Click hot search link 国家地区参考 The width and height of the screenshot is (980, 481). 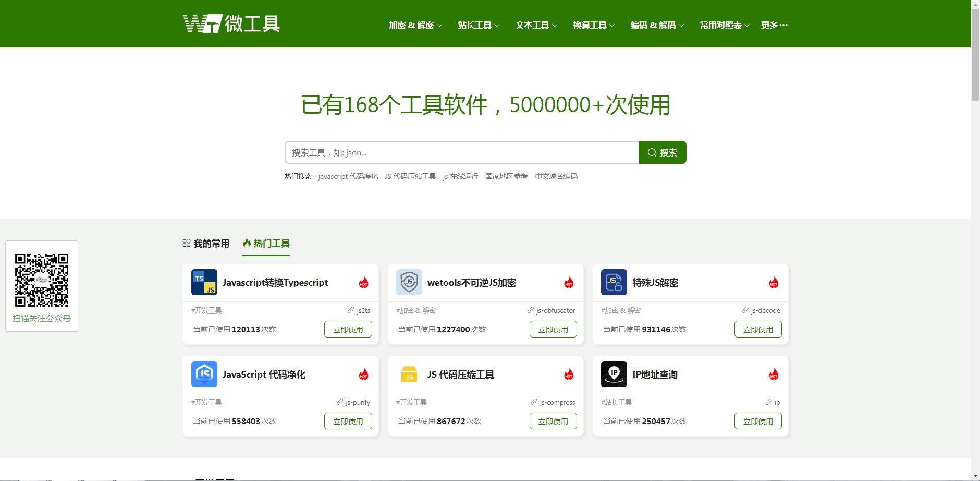tap(506, 176)
